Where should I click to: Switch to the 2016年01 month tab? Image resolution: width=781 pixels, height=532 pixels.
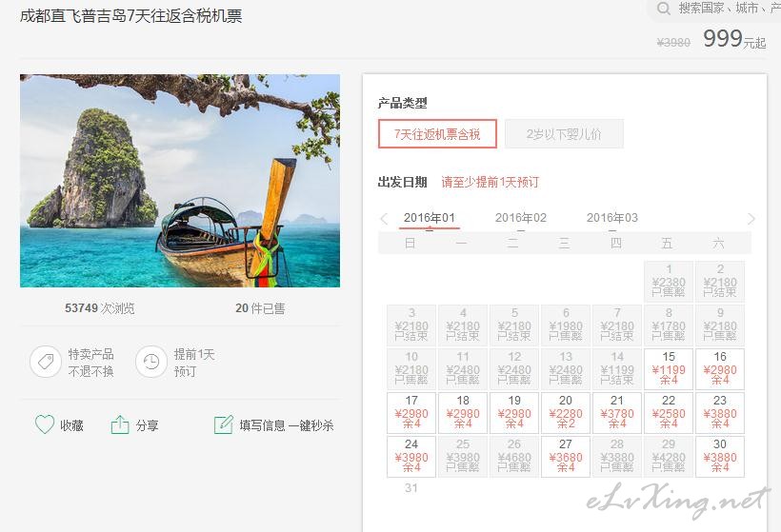point(430,218)
